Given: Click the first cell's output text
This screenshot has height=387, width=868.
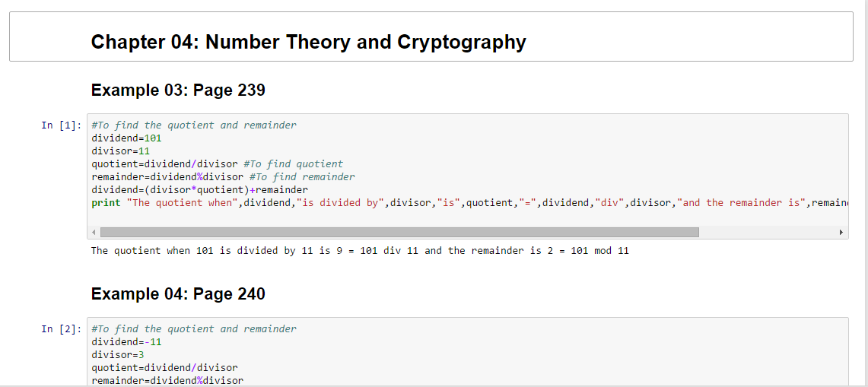Looking at the screenshot, I should pos(360,251).
